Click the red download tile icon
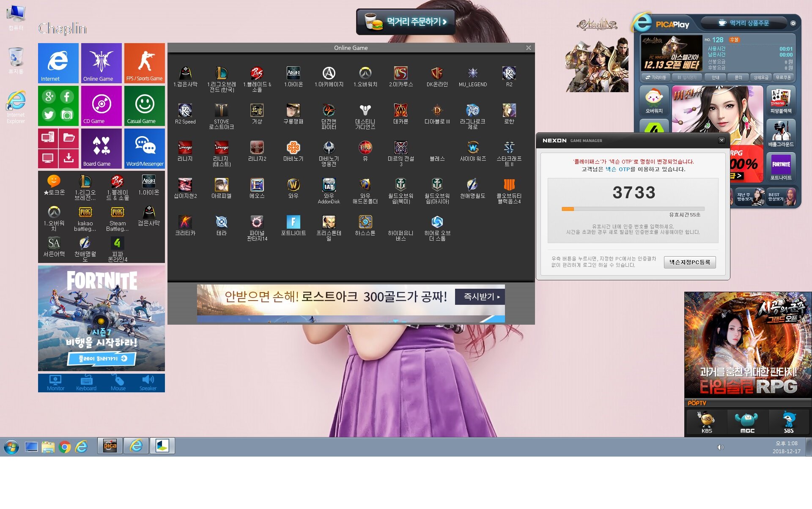 pos(69,159)
